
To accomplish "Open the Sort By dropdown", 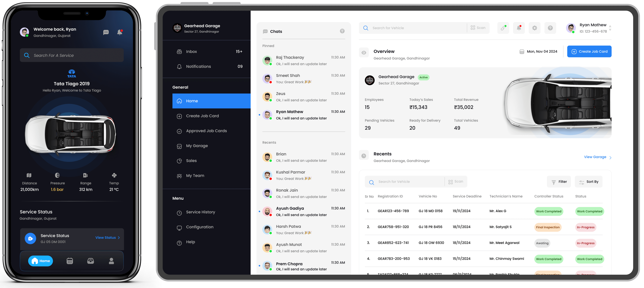I will pos(589,182).
